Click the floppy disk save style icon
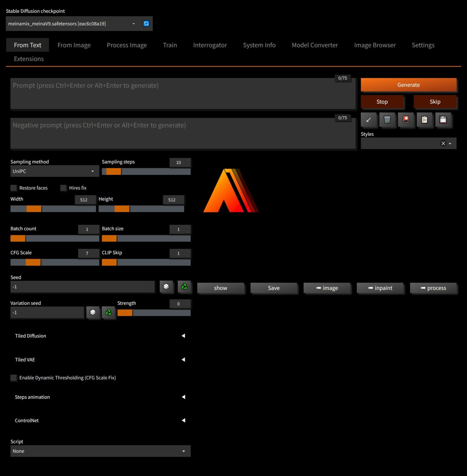 click(x=443, y=120)
